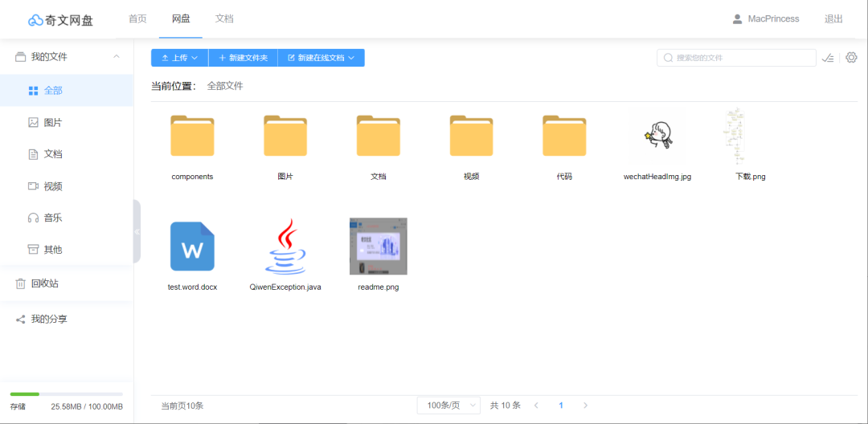Click the 退出 logout link
This screenshot has width=868, height=424.
coord(833,18)
